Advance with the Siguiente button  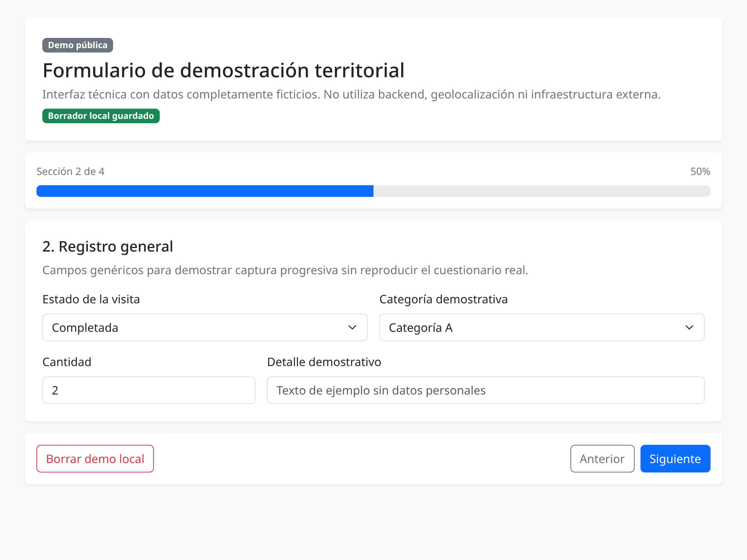[675, 459]
